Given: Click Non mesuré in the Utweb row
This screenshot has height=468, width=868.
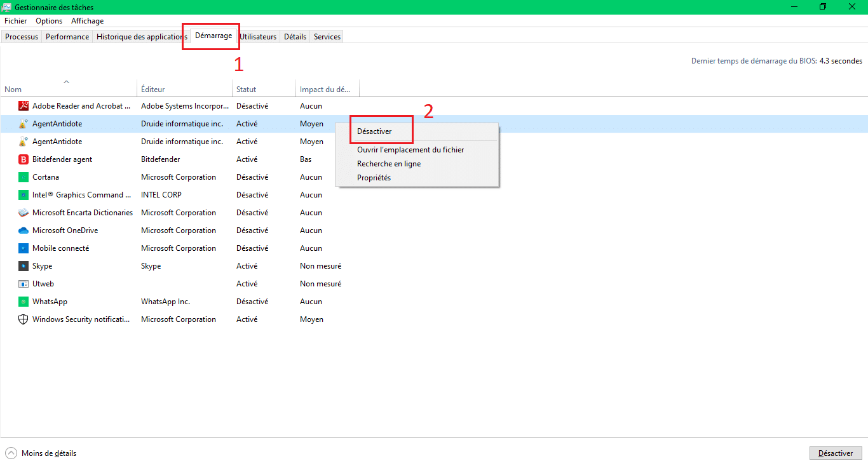Looking at the screenshot, I should tap(321, 284).
